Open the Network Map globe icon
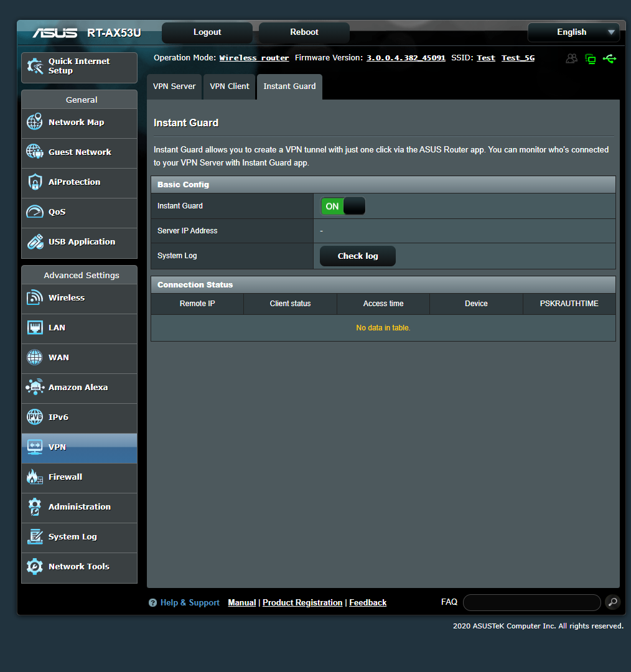The height and width of the screenshot is (672, 631). click(35, 123)
